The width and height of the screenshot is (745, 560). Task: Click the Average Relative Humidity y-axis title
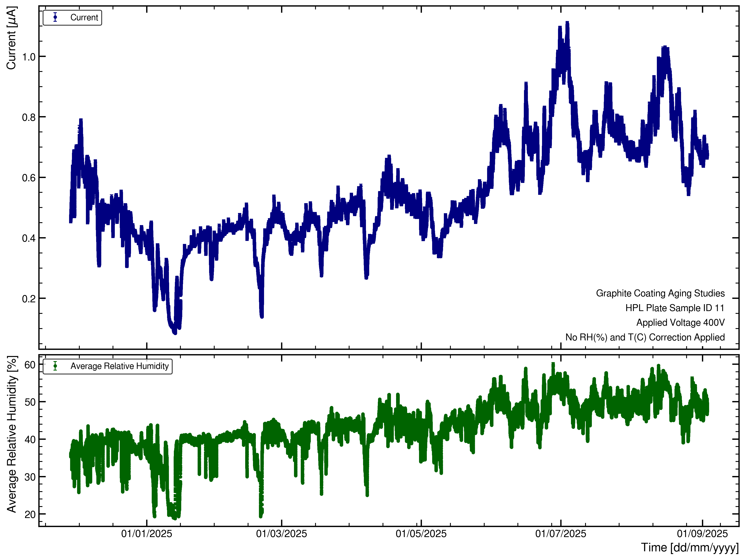coord(11,434)
